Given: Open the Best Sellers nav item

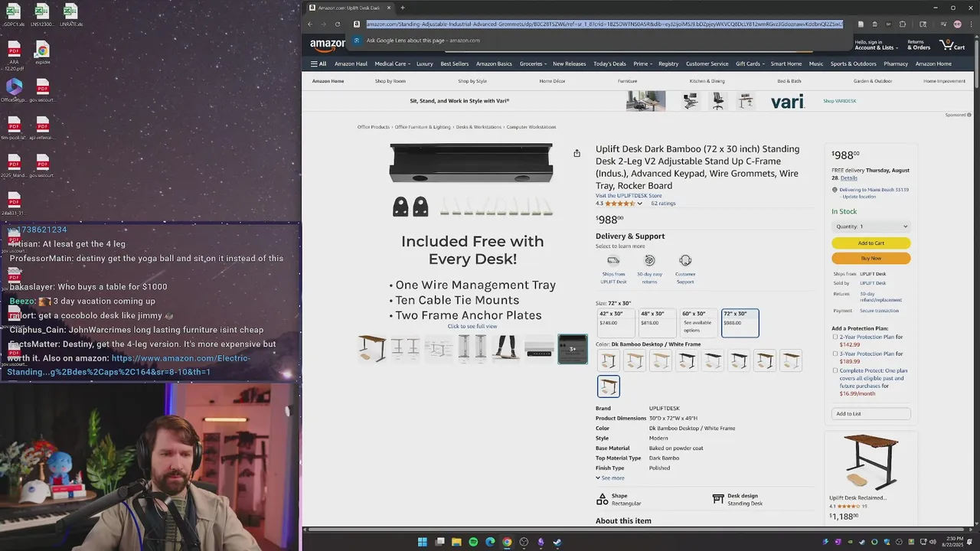Looking at the screenshot, I should pyautogui.click(x=455, y=64).
